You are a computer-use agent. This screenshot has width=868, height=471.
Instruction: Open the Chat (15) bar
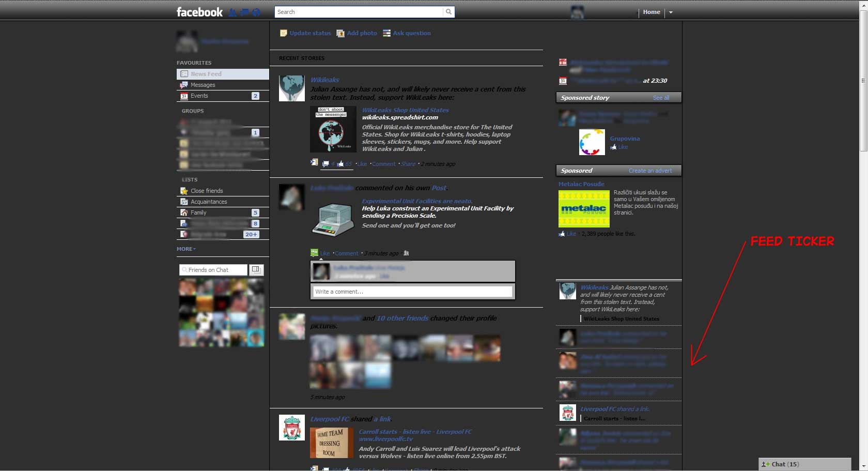click(804, 464)
